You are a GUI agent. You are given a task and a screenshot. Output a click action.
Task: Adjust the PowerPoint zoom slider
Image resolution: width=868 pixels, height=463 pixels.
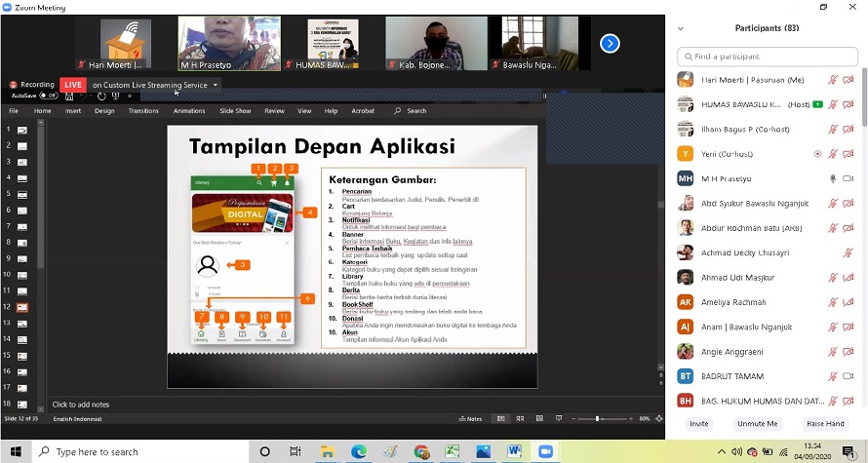pos(597,418)
